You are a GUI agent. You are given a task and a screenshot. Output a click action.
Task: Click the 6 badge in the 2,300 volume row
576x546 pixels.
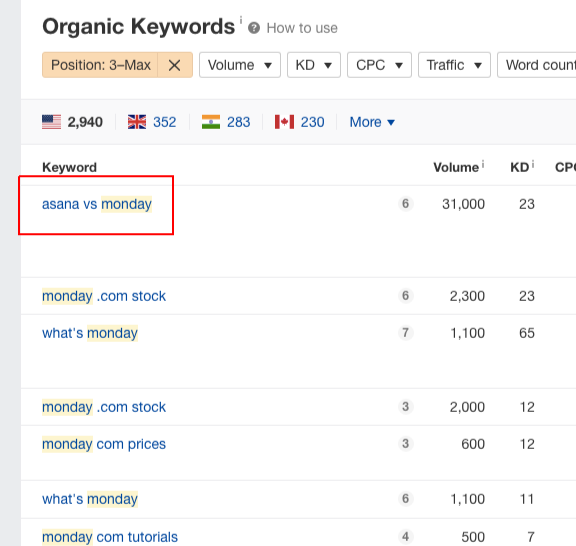point(406,295)
